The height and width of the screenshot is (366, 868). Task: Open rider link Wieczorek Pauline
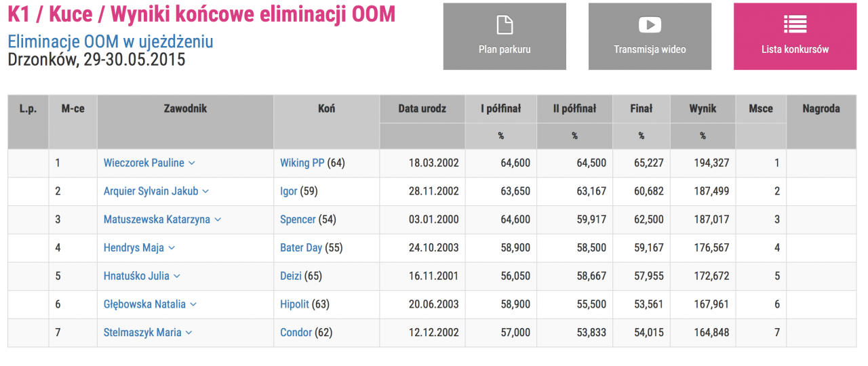[x=144, y=163]
